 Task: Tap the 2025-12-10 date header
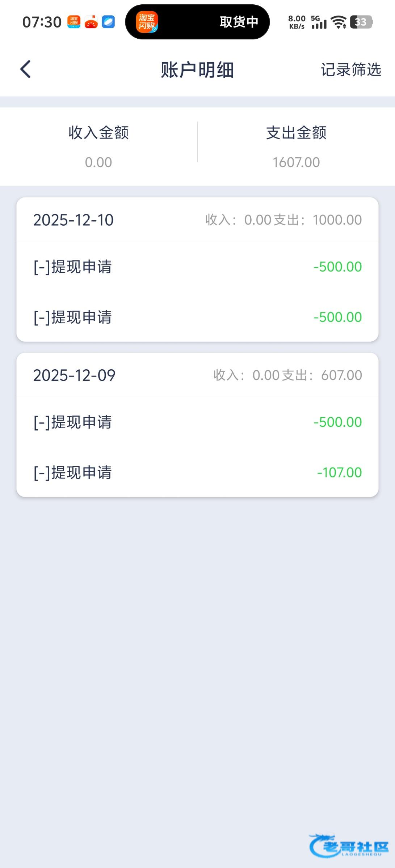pos(73,220)
